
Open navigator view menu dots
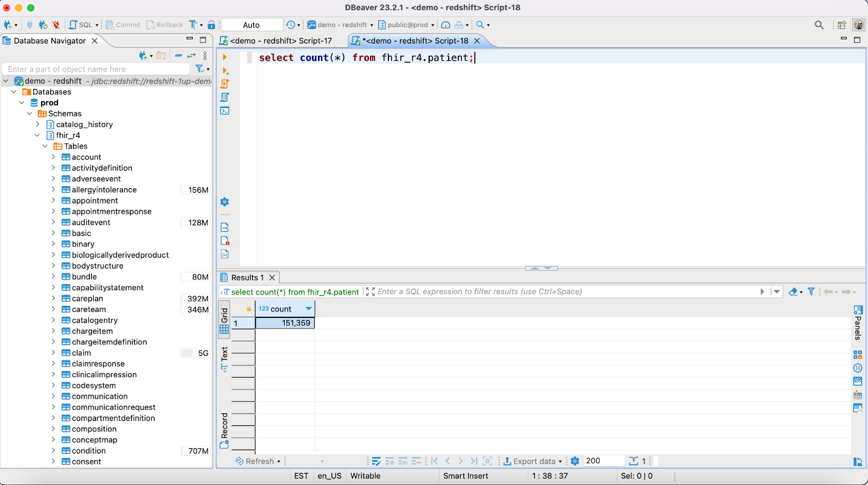click(205, 55)
